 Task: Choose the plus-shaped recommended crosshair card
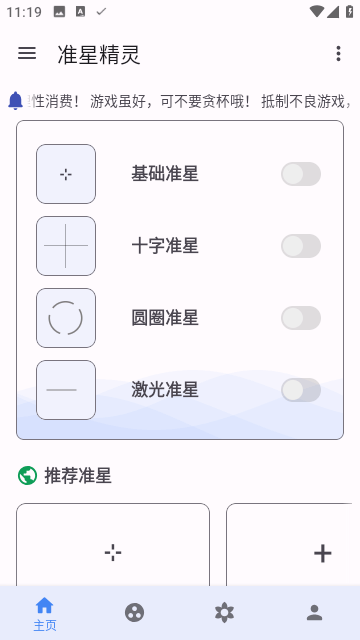pos(289,545)
